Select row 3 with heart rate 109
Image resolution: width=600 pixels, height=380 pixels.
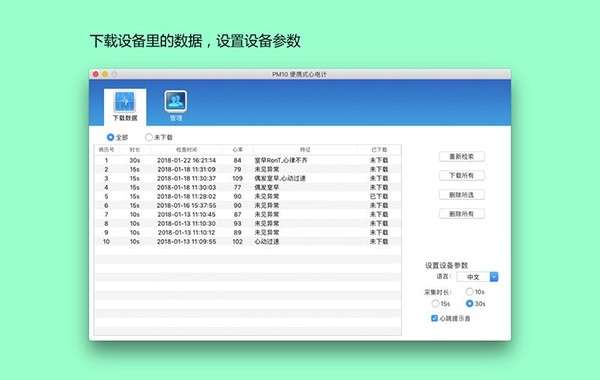coord(248,178)
